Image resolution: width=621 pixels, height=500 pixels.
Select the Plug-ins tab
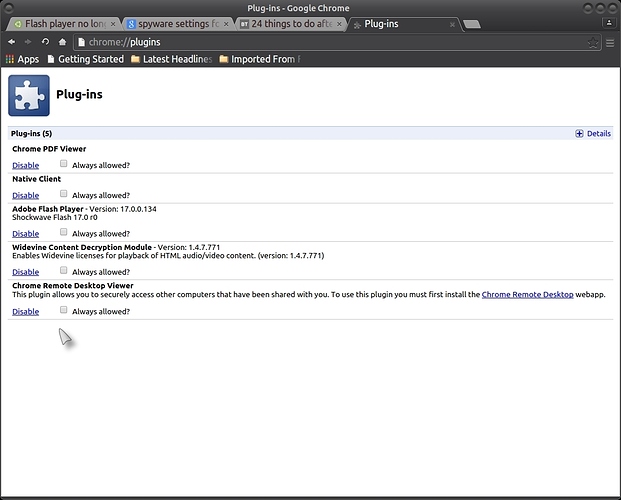[403, 24]
